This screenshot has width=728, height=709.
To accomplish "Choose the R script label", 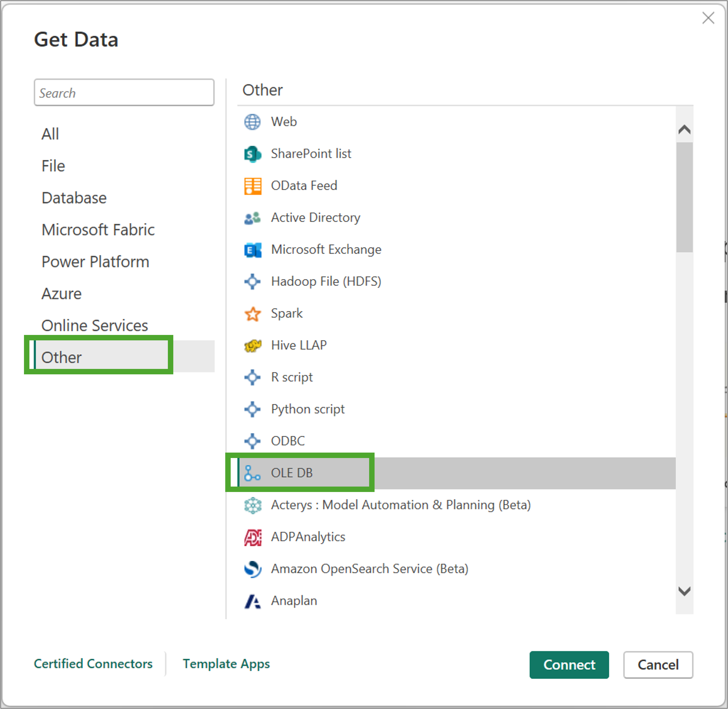I will tap(292, 377).
